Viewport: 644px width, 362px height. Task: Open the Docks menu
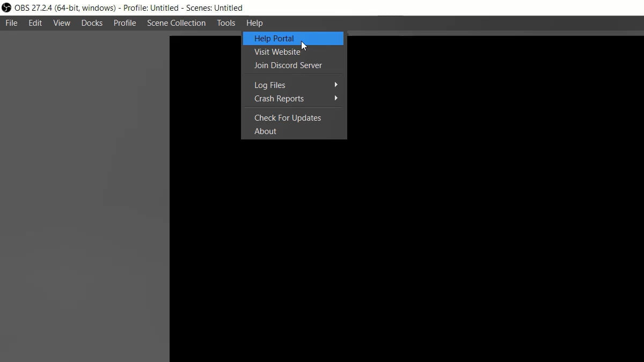tap(92, 23)
